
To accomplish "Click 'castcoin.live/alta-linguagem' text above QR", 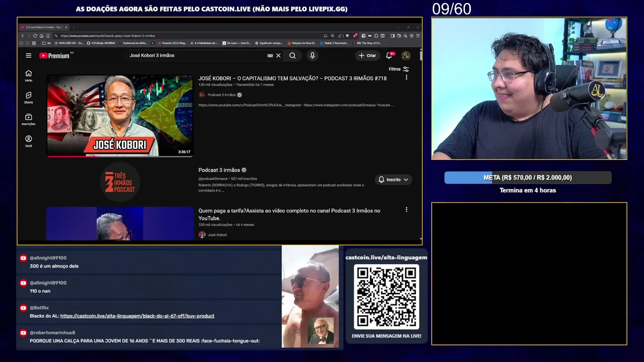I will [386, 257].
